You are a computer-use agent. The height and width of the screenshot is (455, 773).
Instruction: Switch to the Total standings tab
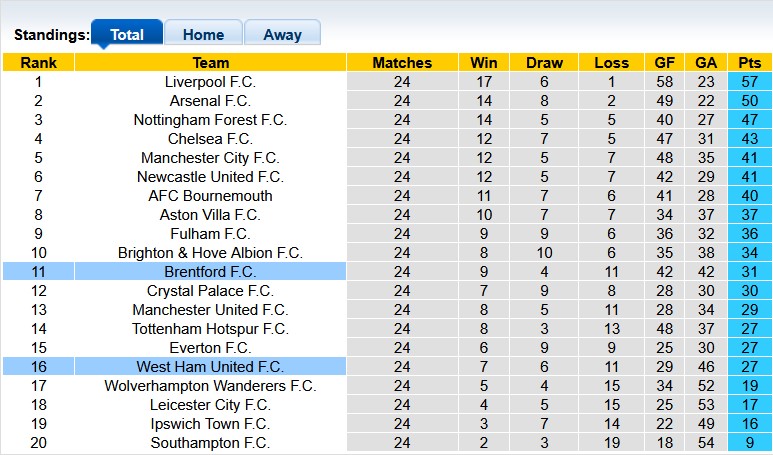pos(126,34)
